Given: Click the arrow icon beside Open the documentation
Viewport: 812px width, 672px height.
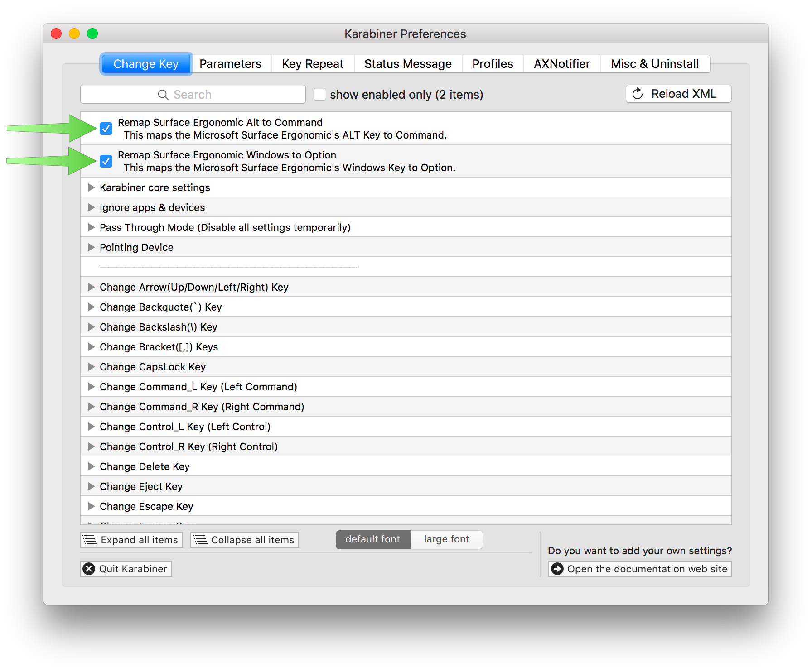Looking at the screenshot, I should pyautogui.click(x=557, y=569).
